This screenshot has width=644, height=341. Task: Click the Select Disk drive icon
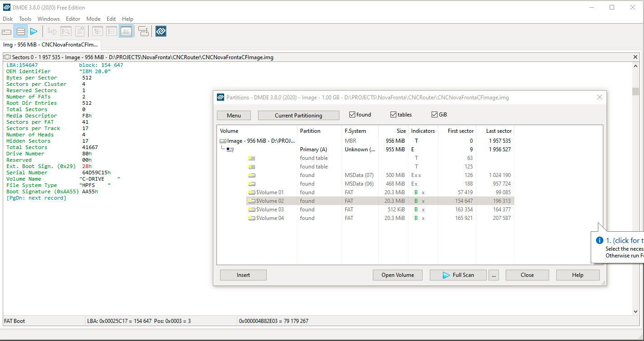click(7, 32)
